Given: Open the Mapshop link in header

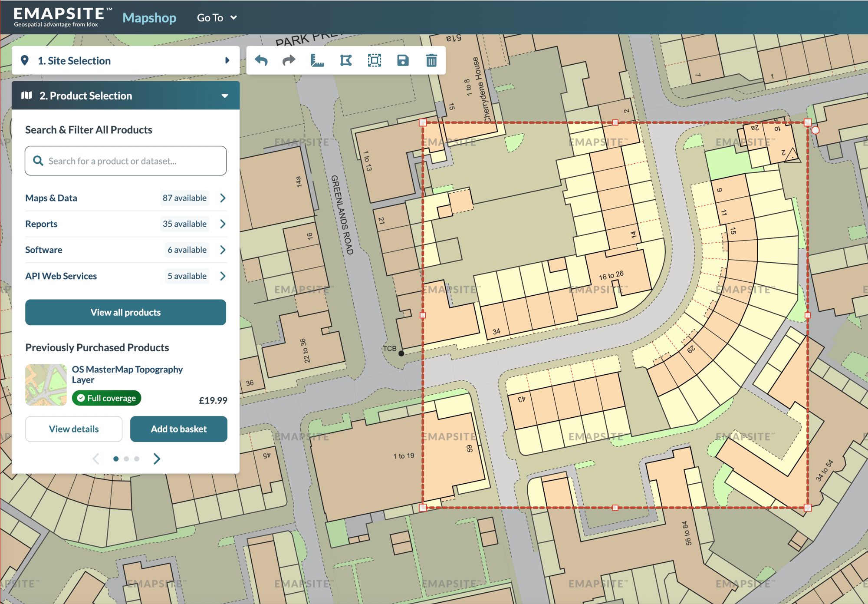Looking at the screenshot, I should [149, 17].
